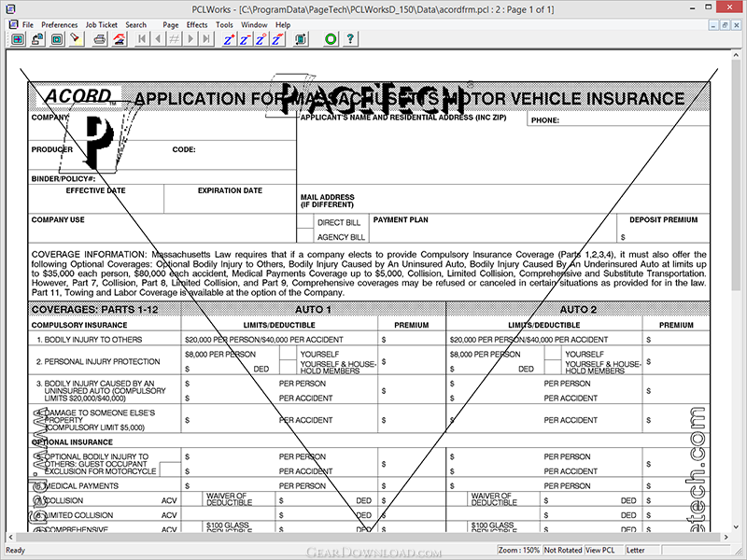Click the 'EXPIRATION DATE' label
The image size is (747, 560).
(230, 190)
